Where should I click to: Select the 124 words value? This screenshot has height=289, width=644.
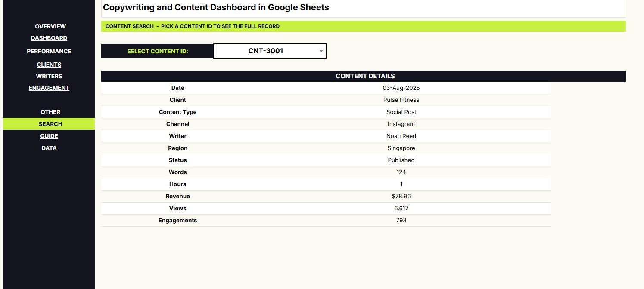point(401,172)
